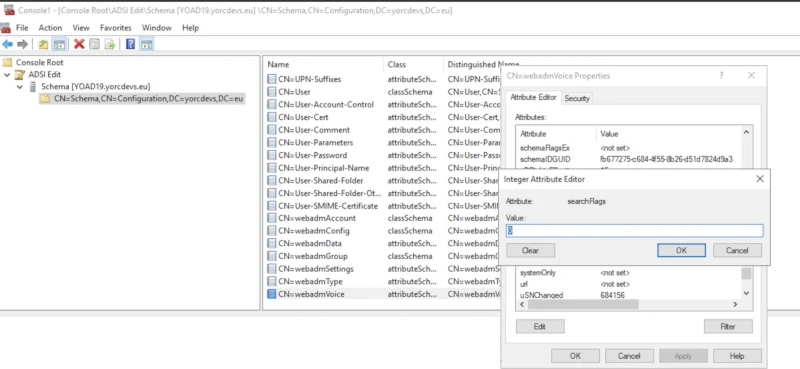Click the attribute list horizontal scroll-right arrow
The width and height of the screenshot is (800, 369).
tap(735, 304)
